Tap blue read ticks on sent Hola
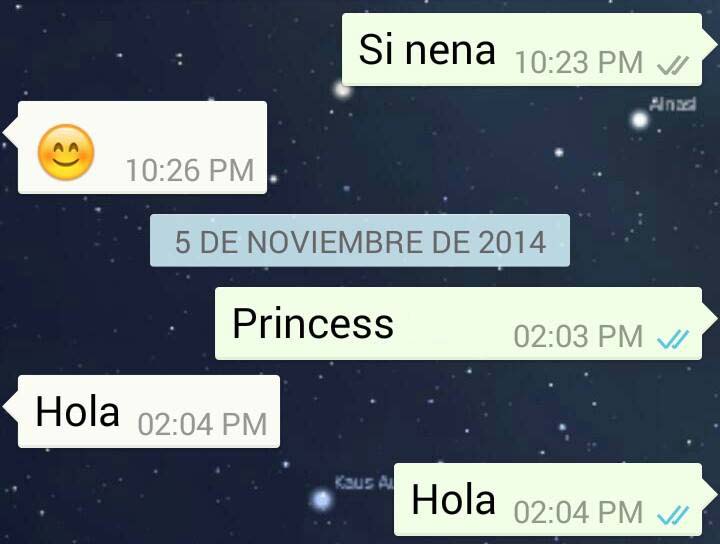Viewport: 720px width, 544px height. click(673, 515)
